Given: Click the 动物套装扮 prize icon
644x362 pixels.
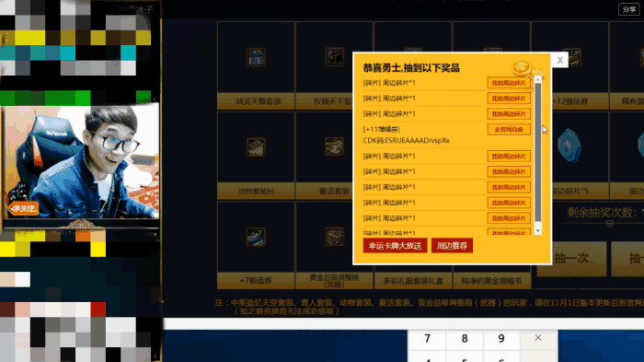Looking at the screenshot, I should 256,146.
